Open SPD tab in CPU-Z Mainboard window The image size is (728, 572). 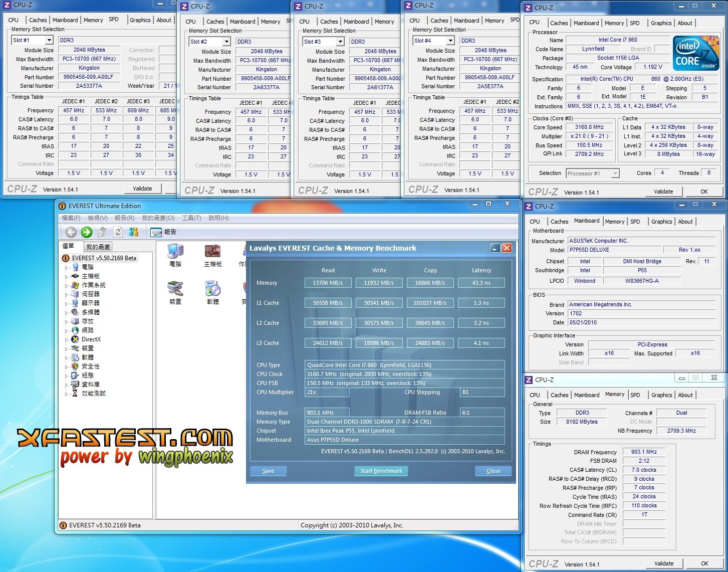tap(635, 222)
